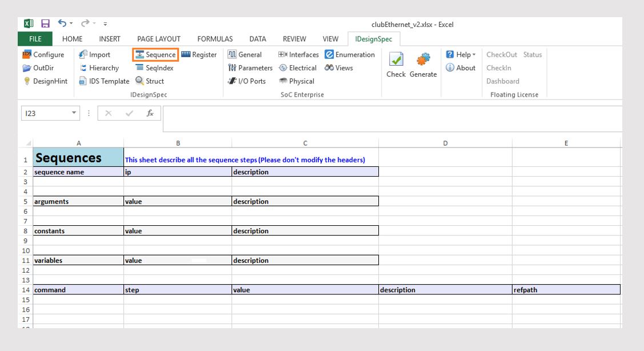Click inside the formula bar
644x351 pixels.
click(392, 119)
